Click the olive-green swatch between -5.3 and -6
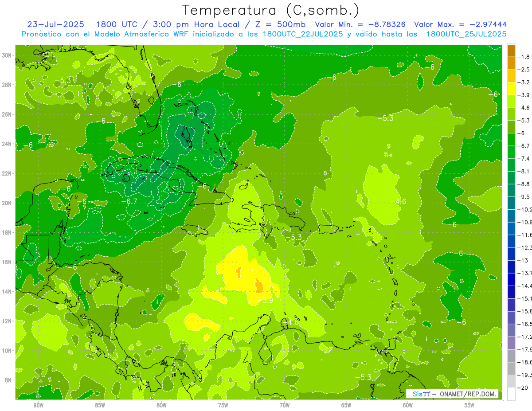This screenshot has height=411, width=532. tap(511, 127)
